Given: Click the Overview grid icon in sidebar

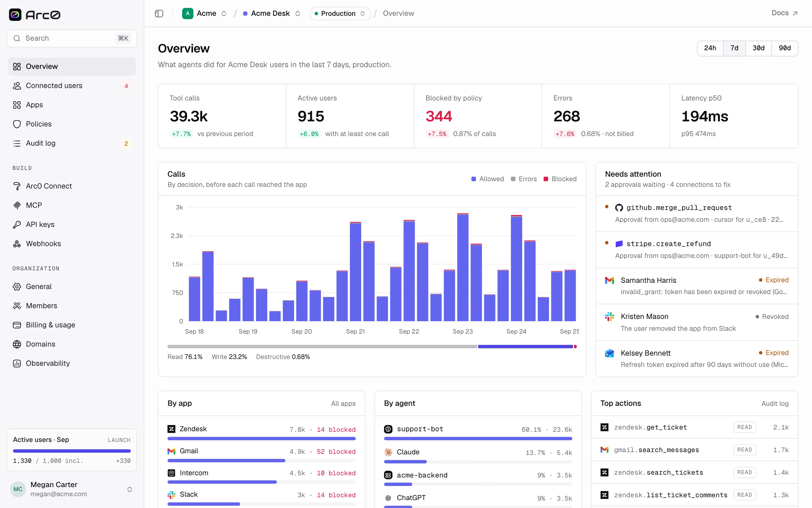Looking at the screenshot, I should (x=17, y=67).
